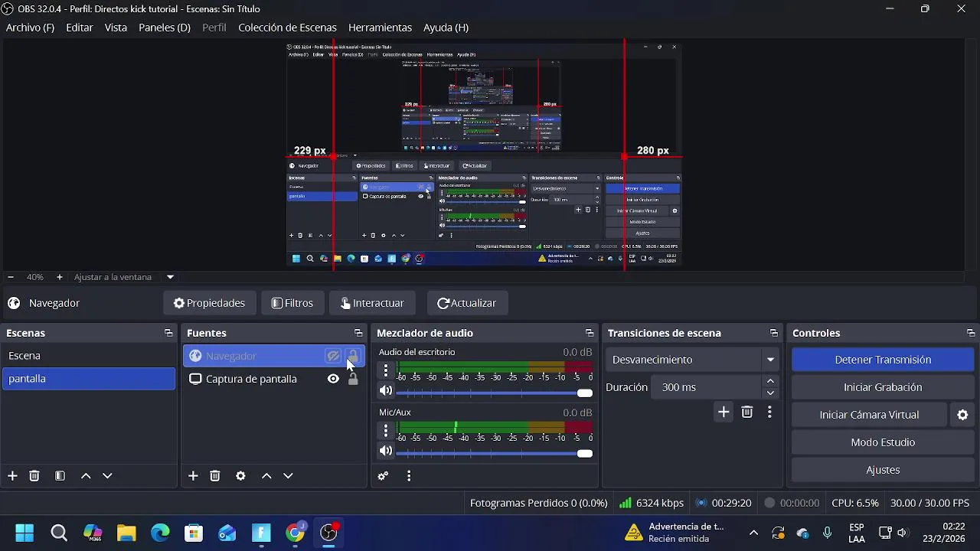Delete the selected scene with trash icon
980x551 pixels.
[x=34, y=476]
